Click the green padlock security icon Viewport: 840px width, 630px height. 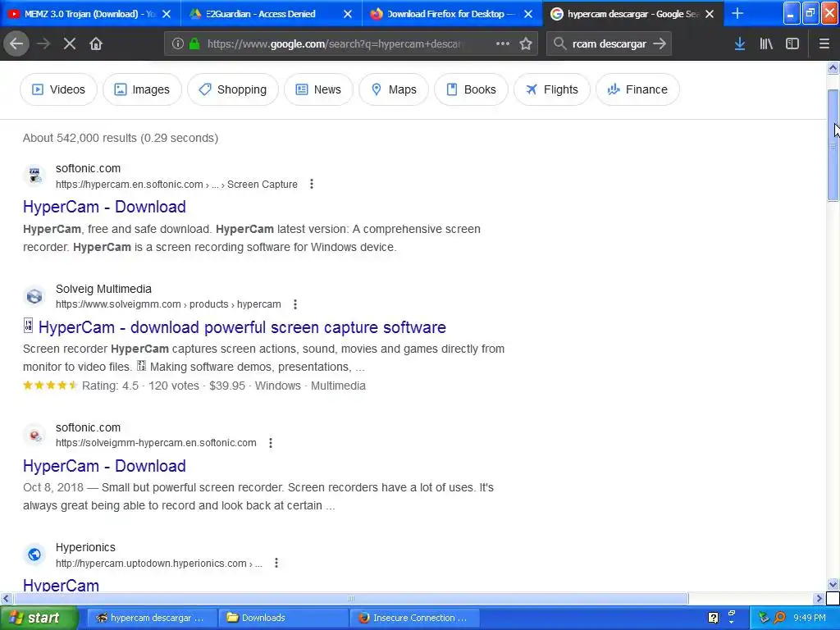(194, 44)
